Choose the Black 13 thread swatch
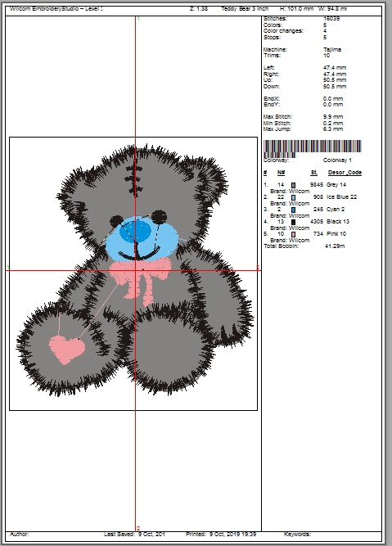 pos(293,222)
